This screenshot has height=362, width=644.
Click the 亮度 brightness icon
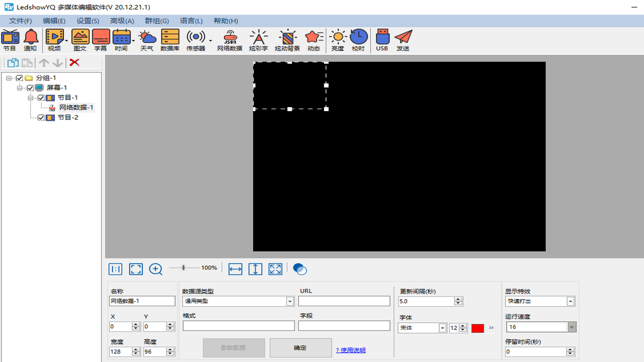pos(338,40)
